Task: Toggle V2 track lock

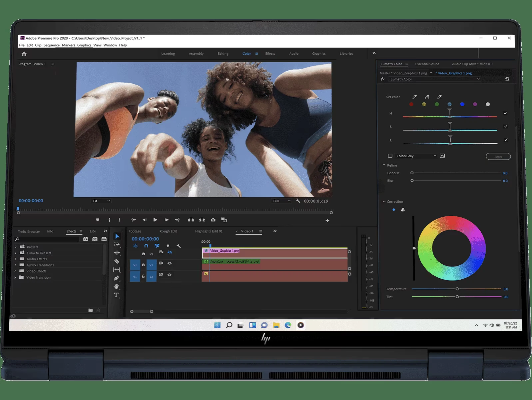Action: click(x=144, y=254)
